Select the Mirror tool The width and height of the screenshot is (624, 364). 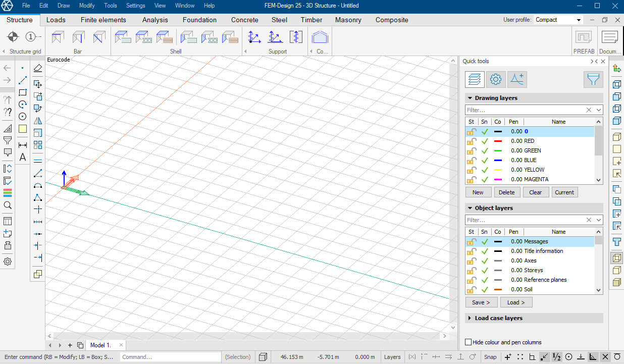tap(38, 121)
